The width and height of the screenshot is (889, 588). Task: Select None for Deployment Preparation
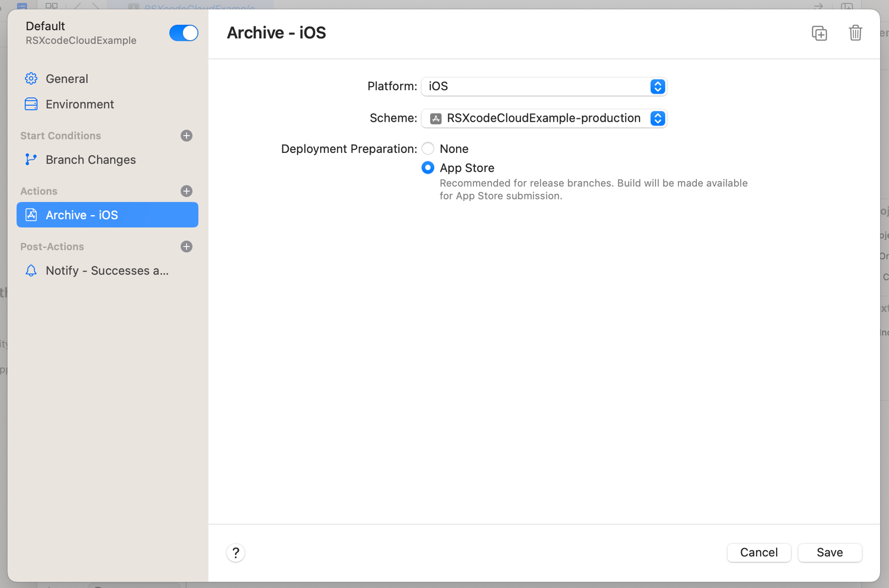[428, 148]
